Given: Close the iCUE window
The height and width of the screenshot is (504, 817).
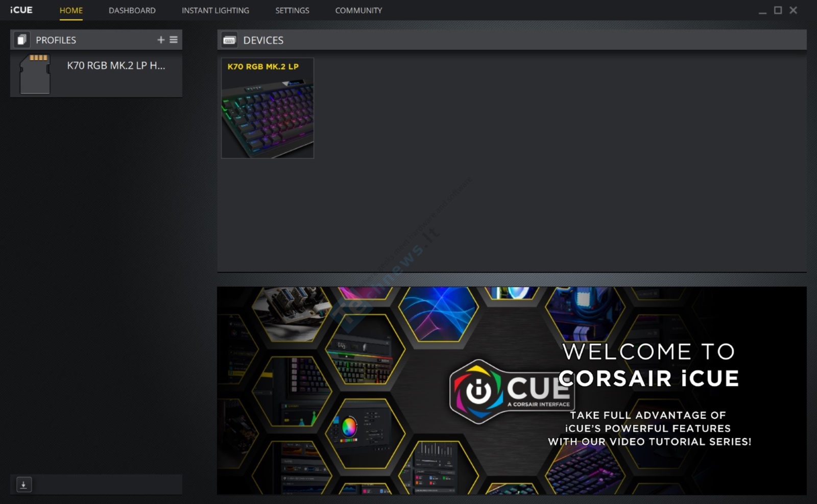Looking at the screenshot, I should (793, 10).
